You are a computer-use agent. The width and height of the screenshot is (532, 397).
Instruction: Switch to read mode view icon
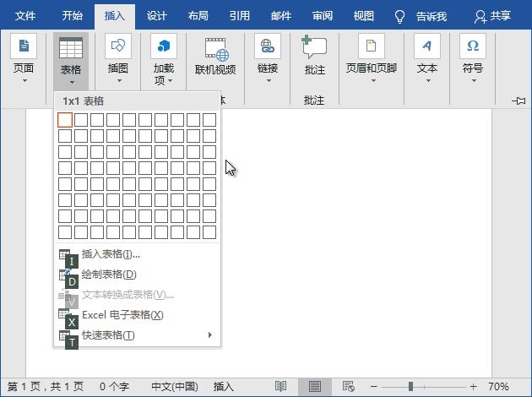[x=280, y=387]
